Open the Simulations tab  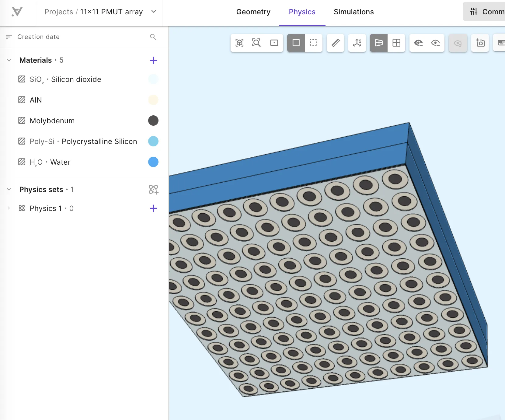click(353, 12)
